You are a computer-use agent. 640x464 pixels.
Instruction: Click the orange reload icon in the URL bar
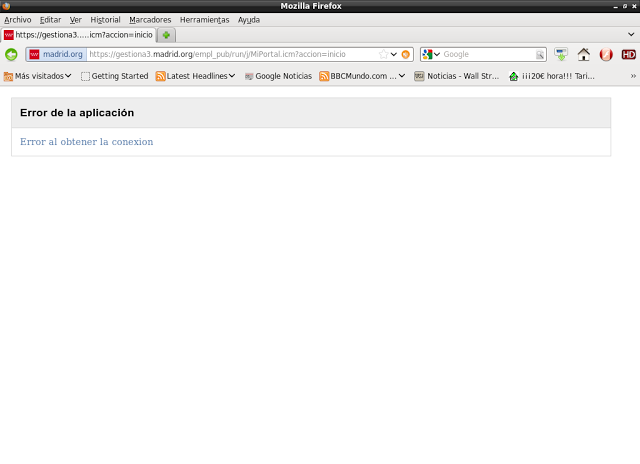coord(406,54)
